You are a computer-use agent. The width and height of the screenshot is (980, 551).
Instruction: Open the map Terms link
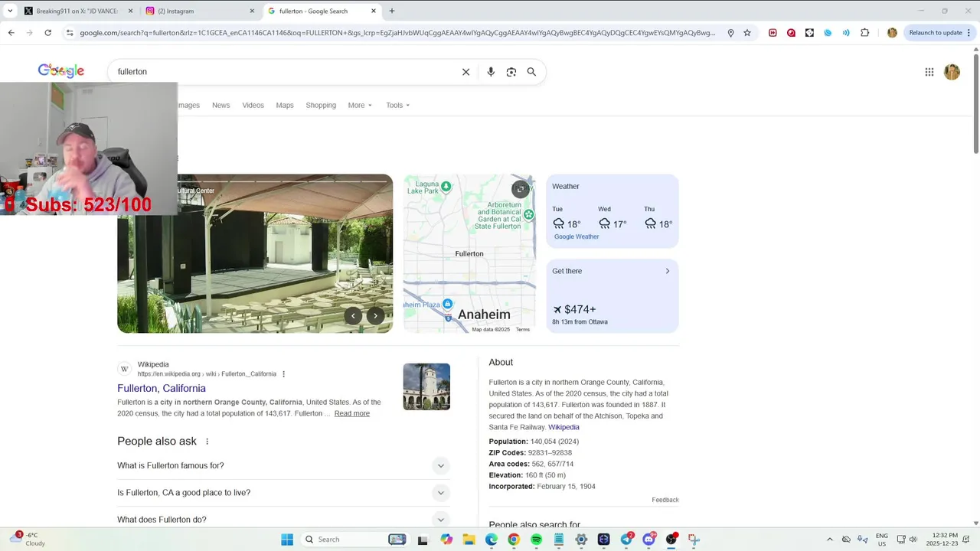pyautogui.click(x=522, y=329)
